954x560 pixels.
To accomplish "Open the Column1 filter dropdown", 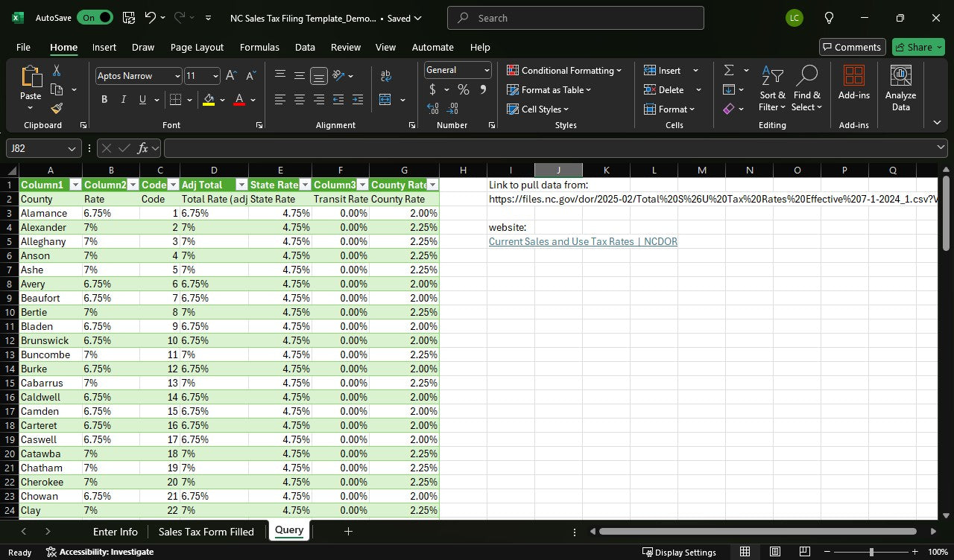I will coord(75,185).
